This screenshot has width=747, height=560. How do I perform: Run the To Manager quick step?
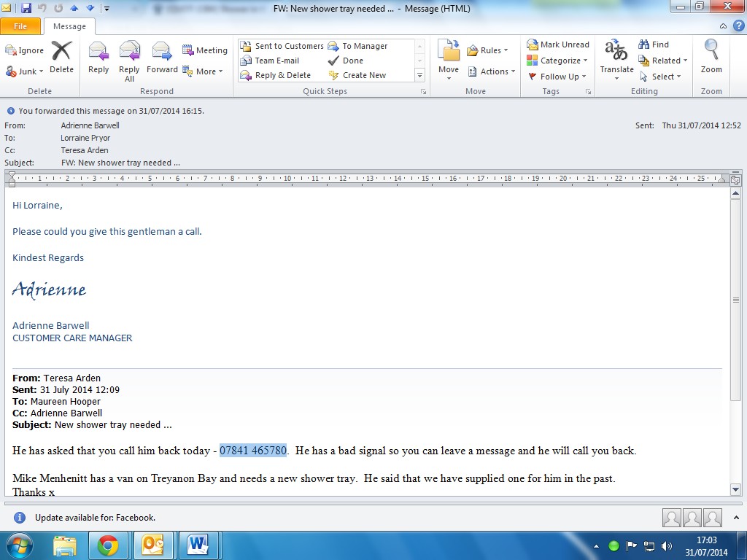point(357,46)
